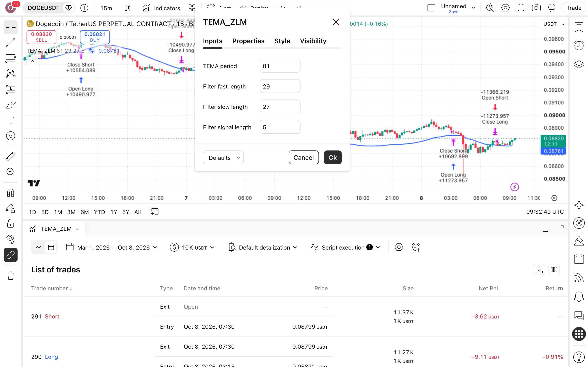
Task: Select the ruler measure tool
Action: point(10,157)
